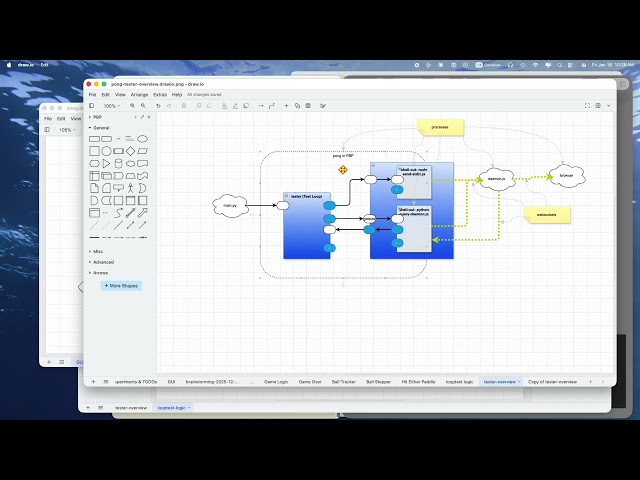
Task: Open the line color pencil tool
Action: [x=235, y=106]
